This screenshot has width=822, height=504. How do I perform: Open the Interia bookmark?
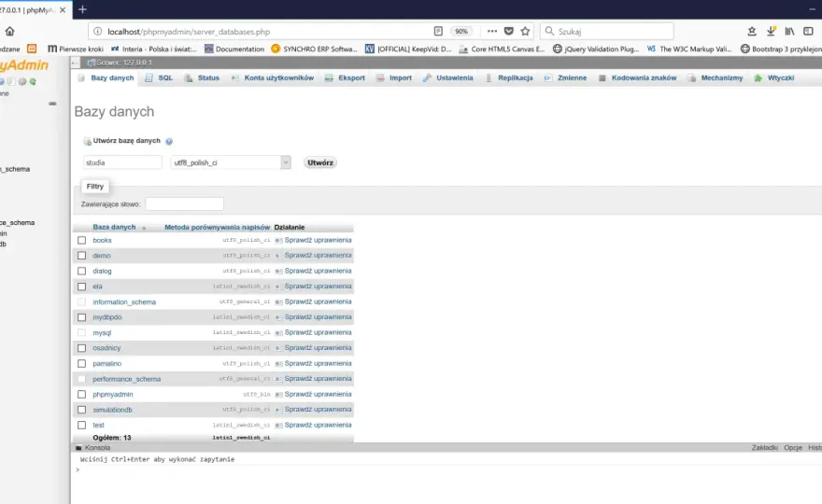coord(153,49)
